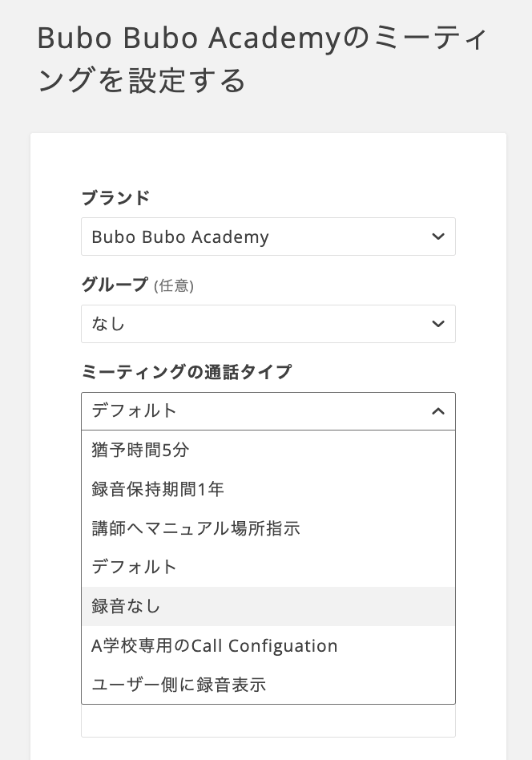Screen dimensions: 532x760
Task: Click the Bubo Bubo Academy selected brand text
Action: pos(180,237)
